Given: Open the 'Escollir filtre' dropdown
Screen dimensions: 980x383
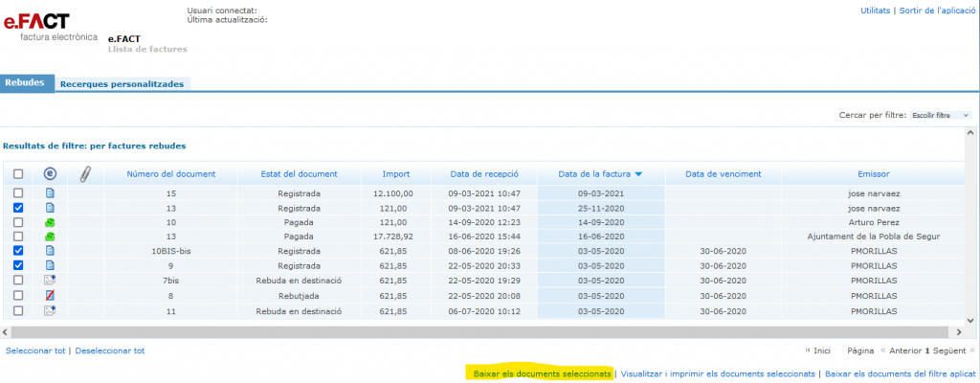Looking at the screenshot, I should click(940, 115).
